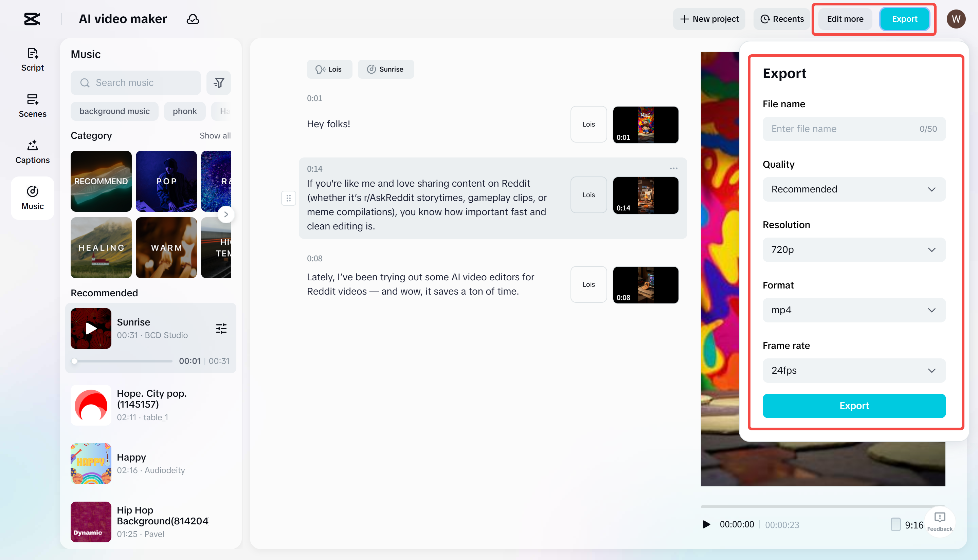978x560 pixels.
Task: Switch to the Scenes tab in the sidebar
Action: pos(32,106)
